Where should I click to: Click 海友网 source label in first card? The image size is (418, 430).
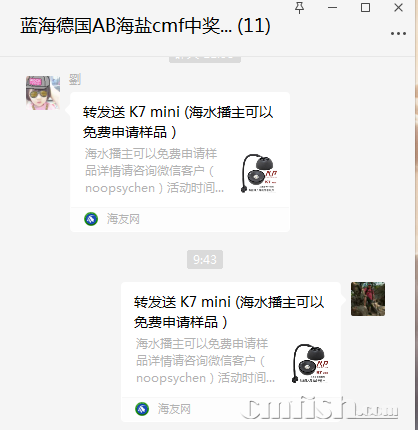click(x=123, y=219)
